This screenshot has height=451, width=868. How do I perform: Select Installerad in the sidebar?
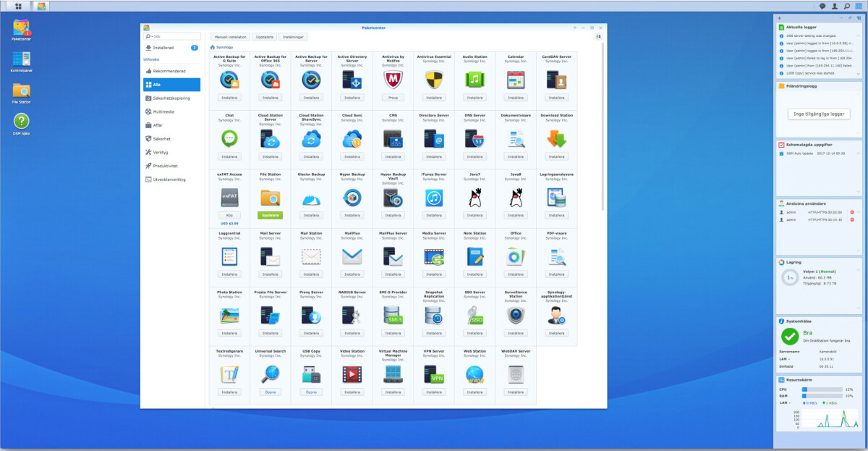pyautogui.click(x=172, y=48)
